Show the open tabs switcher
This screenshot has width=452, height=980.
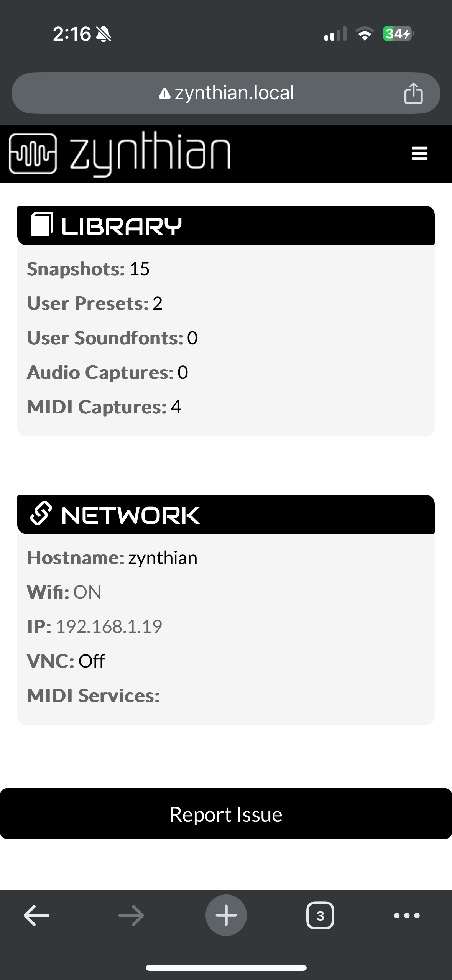pos(320,916)
